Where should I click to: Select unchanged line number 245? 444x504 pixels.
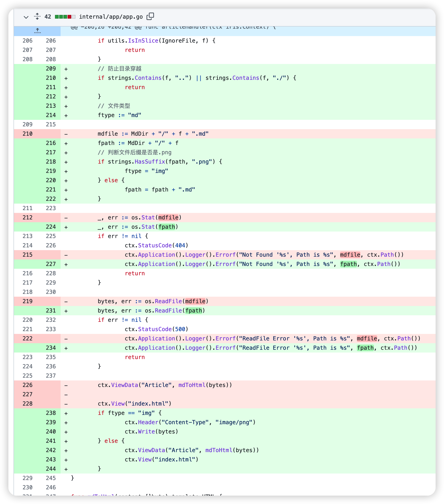tap(51, 478)
